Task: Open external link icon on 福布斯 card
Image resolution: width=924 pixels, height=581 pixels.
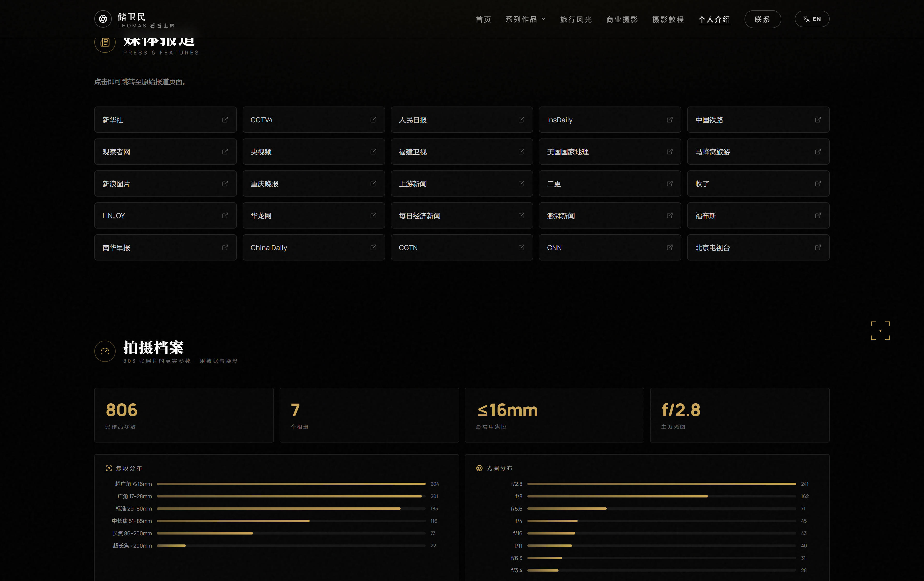Action: click(818, 215)
